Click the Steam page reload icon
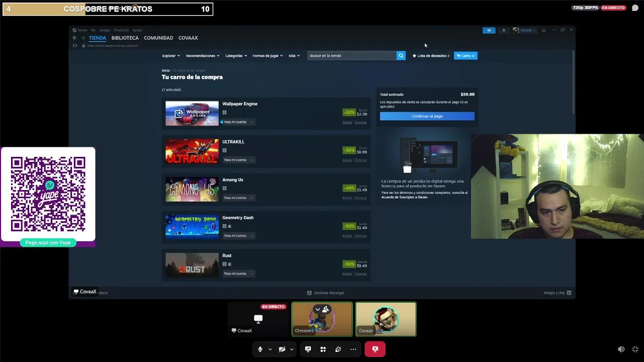Screen dimensions: 644x362 [x=75, y=46]
